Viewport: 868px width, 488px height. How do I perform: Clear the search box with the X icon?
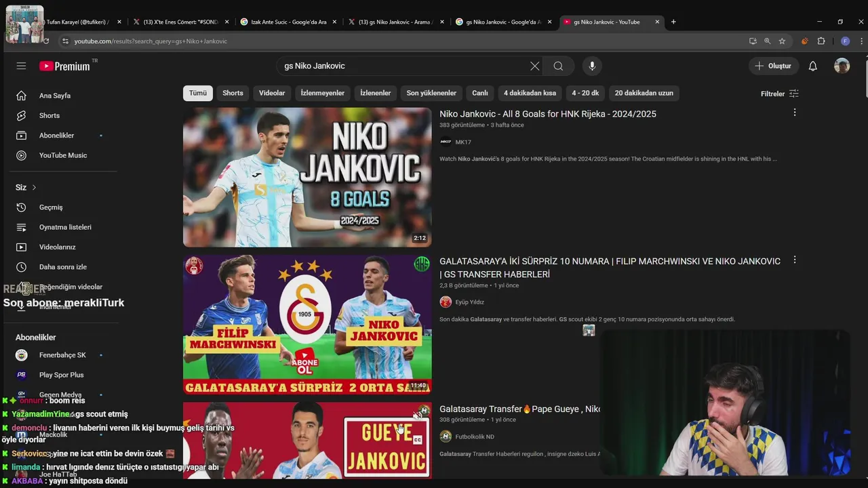534,66
